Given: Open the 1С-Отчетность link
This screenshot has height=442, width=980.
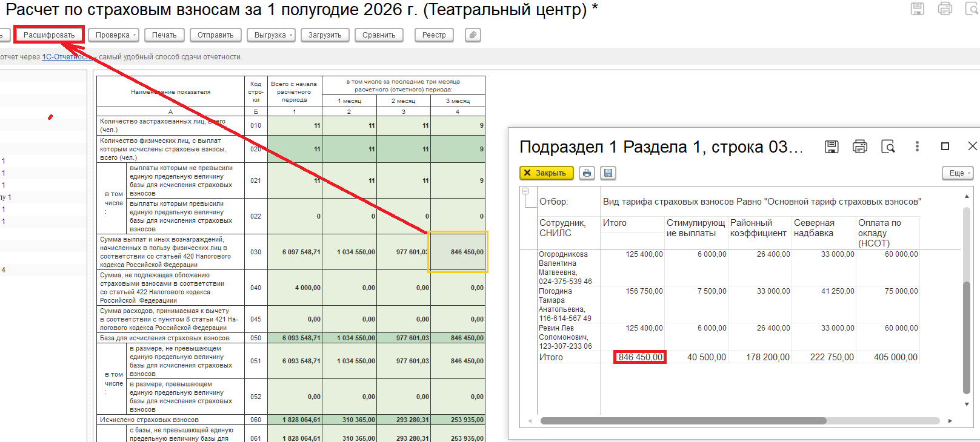Looking at the screenshot, I should coord(67,57).
